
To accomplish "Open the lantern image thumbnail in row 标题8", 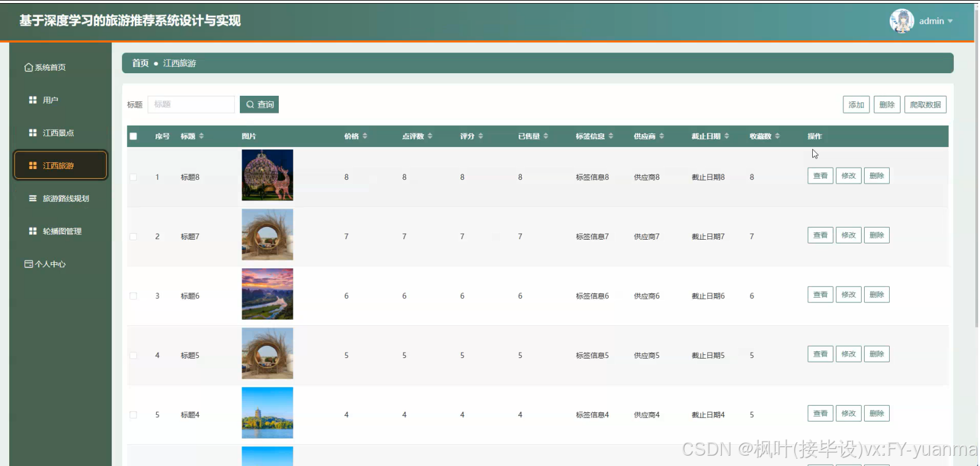I will coord(267,175).
